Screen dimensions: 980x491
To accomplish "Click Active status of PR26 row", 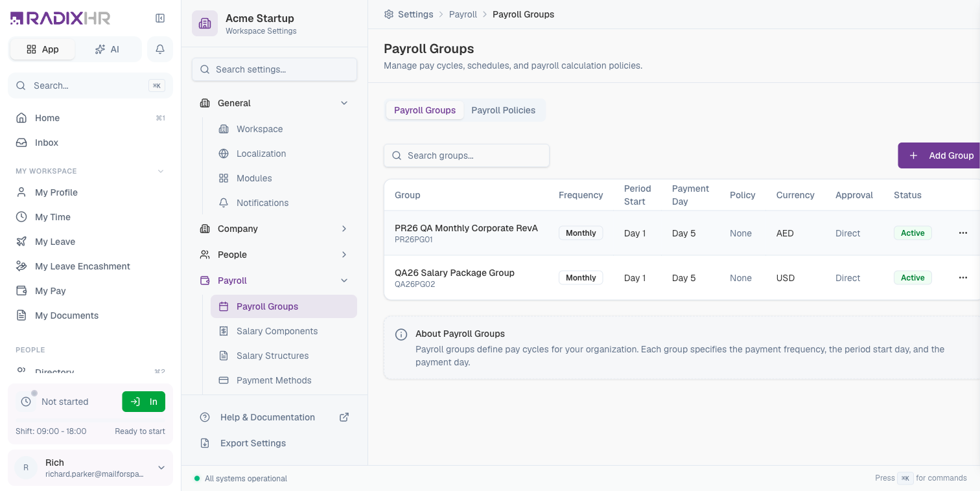I will click(x=913, y=233).
